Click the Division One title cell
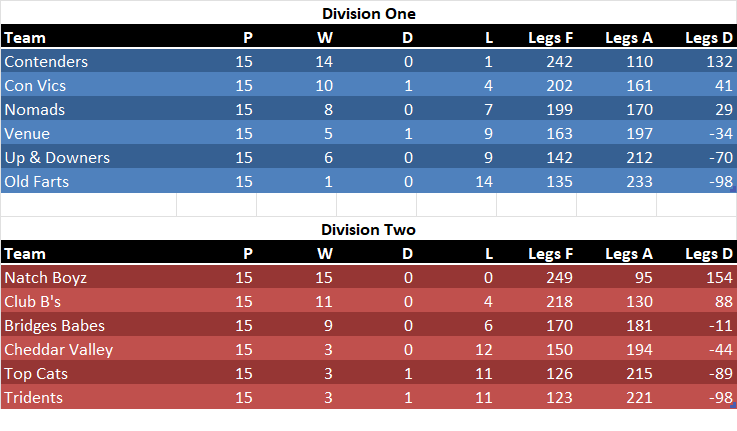 click(368, 13)
